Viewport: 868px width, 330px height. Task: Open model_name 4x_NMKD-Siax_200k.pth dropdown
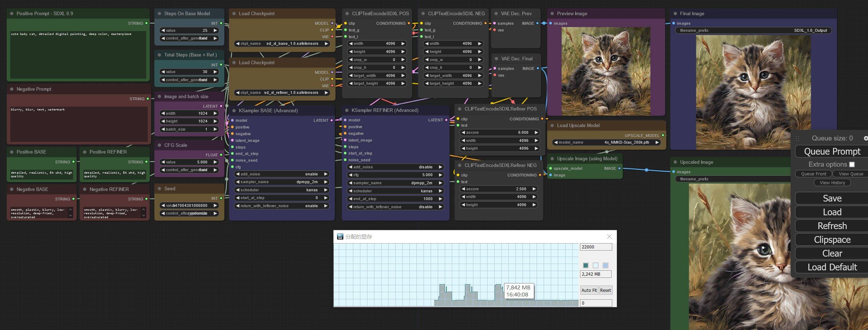click(606, 142)
